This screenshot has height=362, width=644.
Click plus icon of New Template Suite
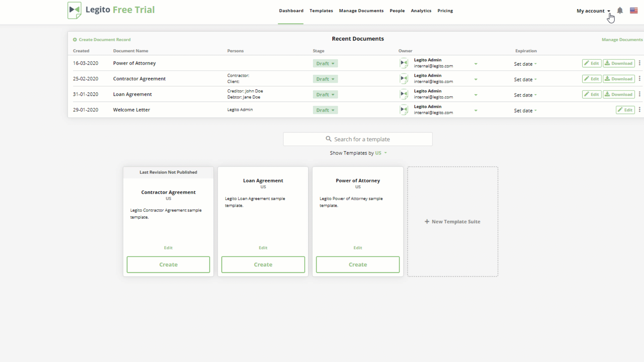pyautogui.click(x=427, y=222)
